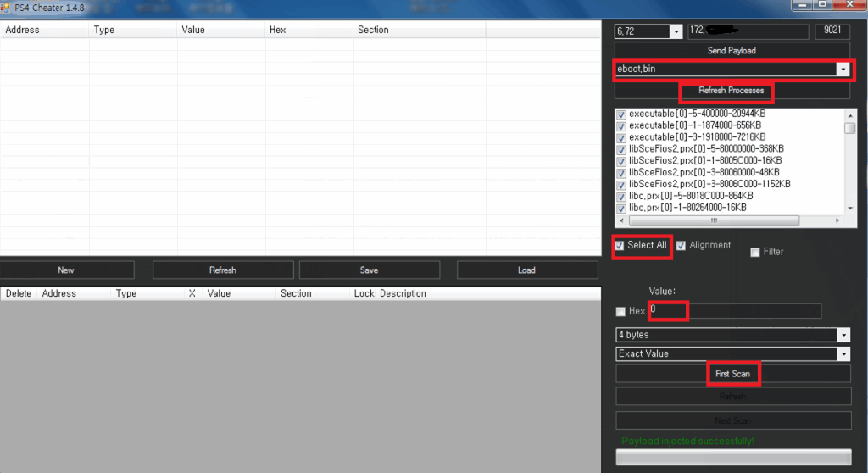Load a cheat list
This screenshot has width=868, height=473.
[527, 270]
